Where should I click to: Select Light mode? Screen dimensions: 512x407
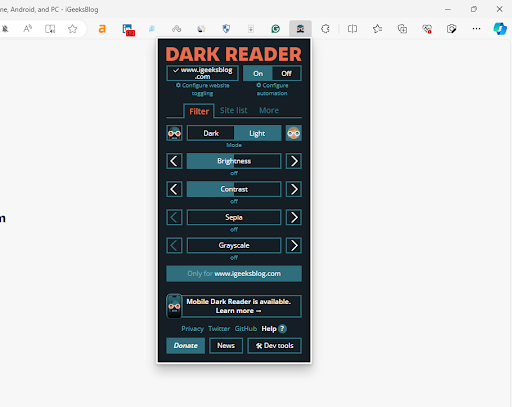[x=257, y=133]
